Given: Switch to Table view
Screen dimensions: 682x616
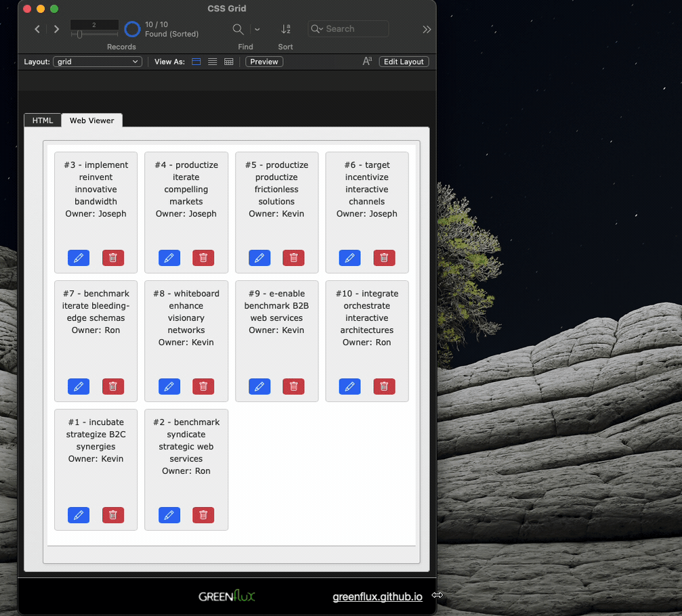Looking at the screenshot, I should click(x=229, y=62).
